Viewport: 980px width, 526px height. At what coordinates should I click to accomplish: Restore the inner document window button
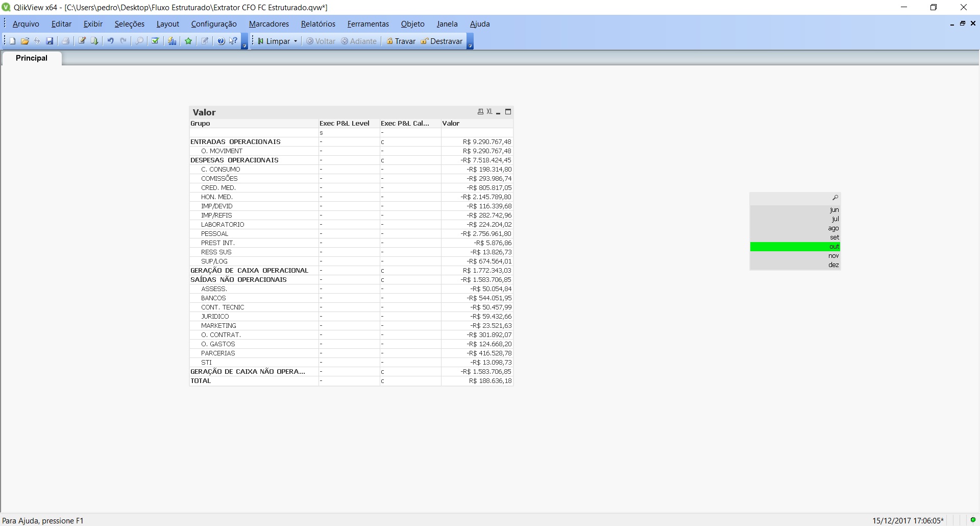pyautogui.click(x=963, y=23)
